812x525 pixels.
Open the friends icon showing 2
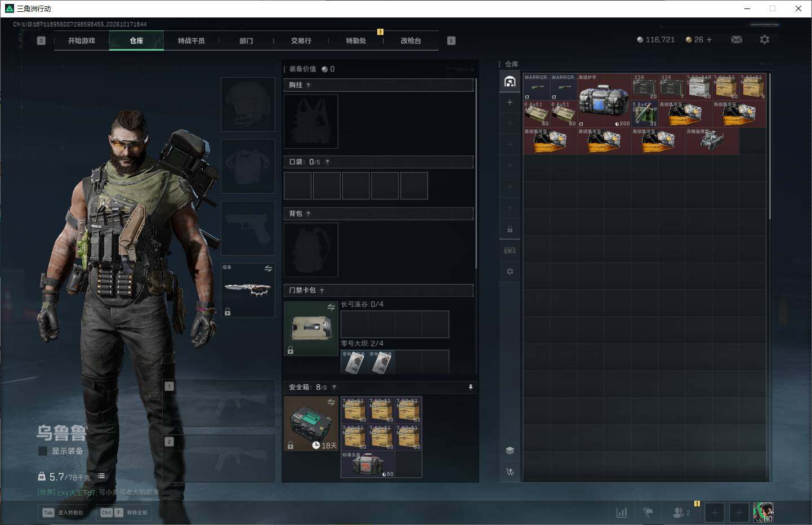(681, 513)
